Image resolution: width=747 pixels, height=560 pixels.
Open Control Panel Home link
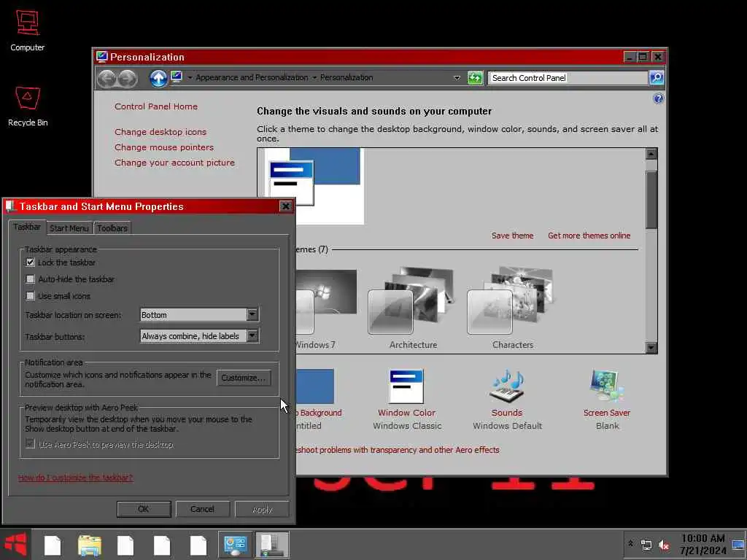[x=156, y=106]
